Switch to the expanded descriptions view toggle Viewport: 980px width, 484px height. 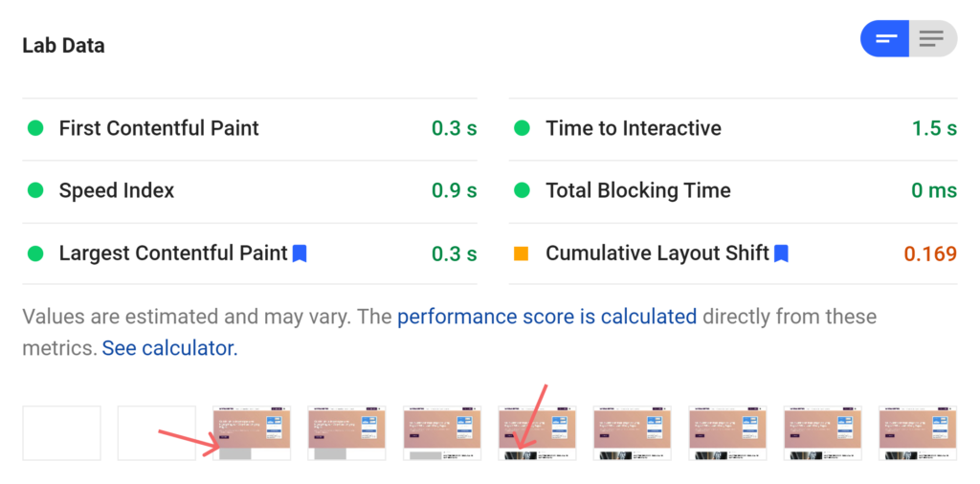931,39
